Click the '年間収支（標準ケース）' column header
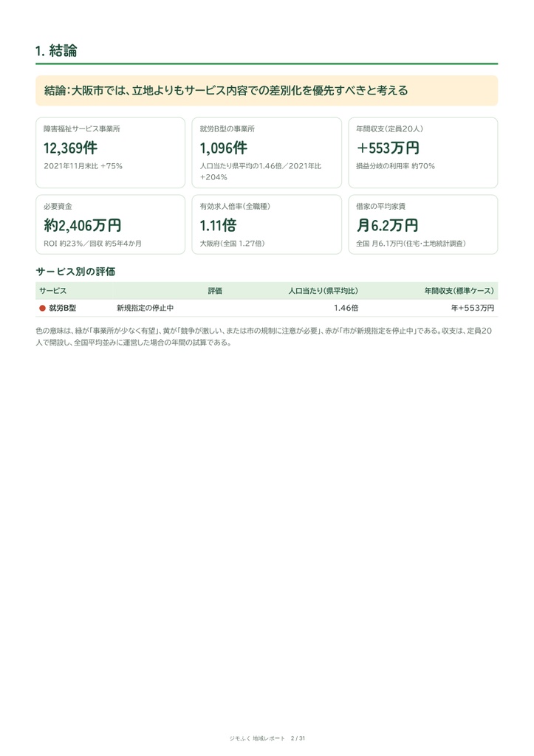 click(x=459, y=291)
